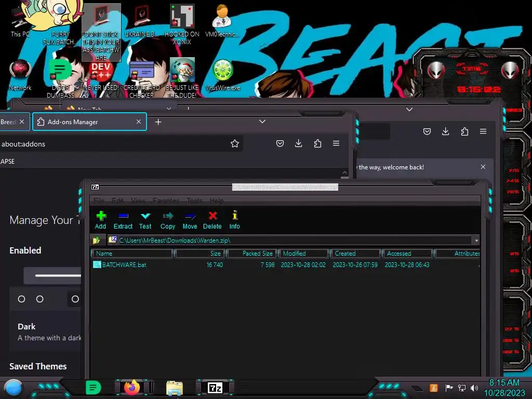Open This PC desktop icon

[x=20, y=22]
